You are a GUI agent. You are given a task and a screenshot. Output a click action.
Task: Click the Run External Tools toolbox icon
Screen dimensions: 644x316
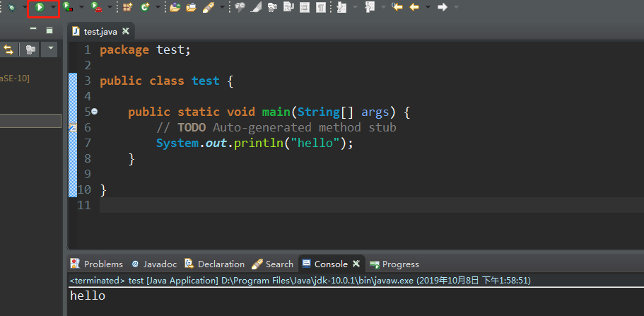(x=96, y=7)
